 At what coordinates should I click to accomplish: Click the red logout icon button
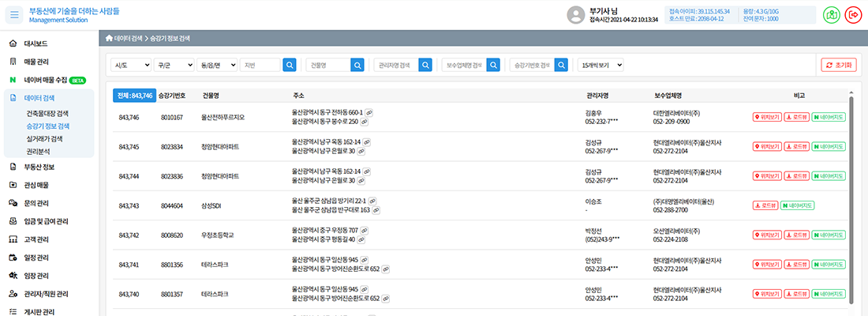(852, 16)
